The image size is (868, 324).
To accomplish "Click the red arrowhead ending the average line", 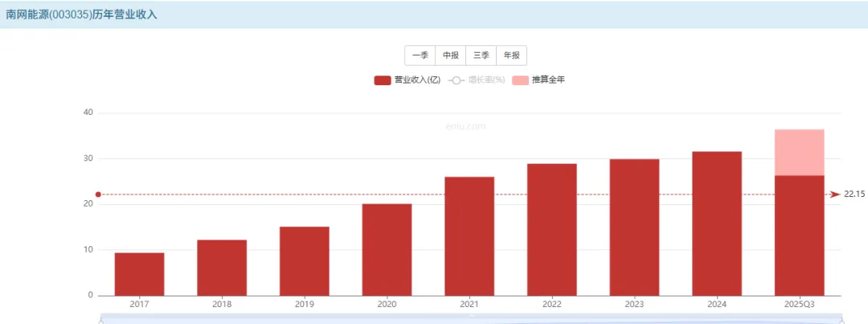I will pyautogui.click(x=835, y=195).
